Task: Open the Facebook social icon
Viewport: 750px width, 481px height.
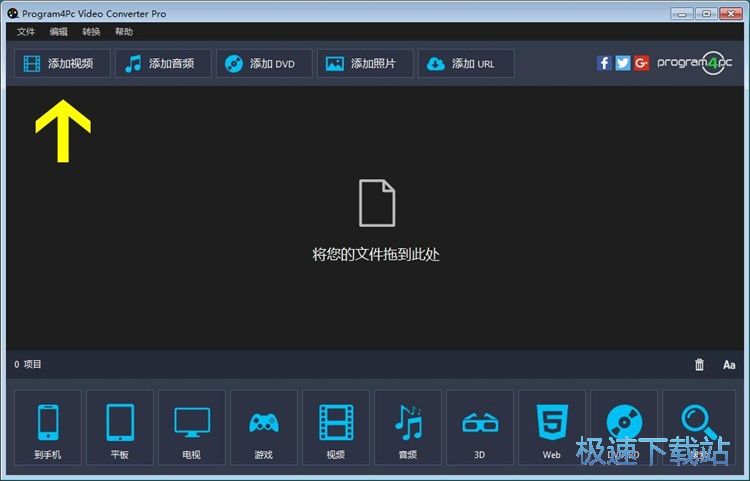Action: [x=604, y=63]
